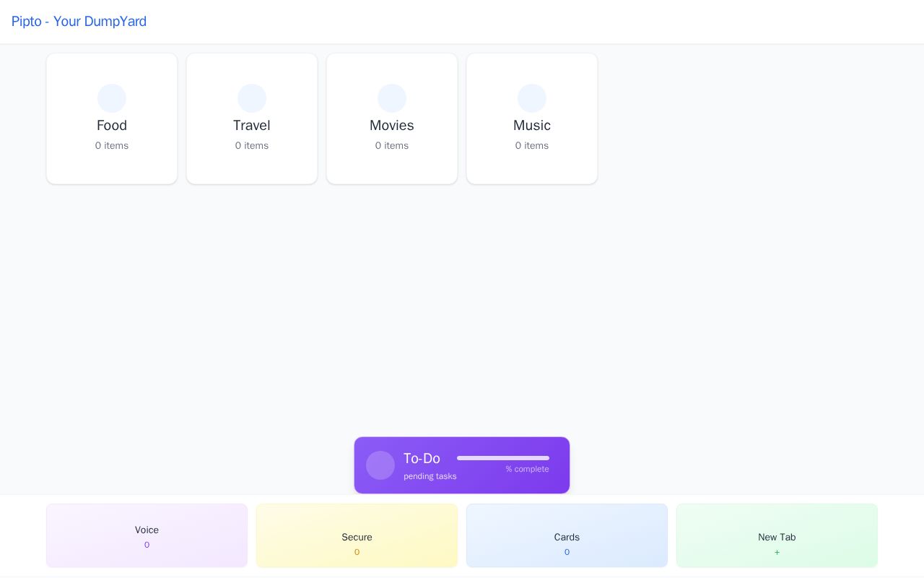Click the Voice count "0"

(x=147, y=545)
